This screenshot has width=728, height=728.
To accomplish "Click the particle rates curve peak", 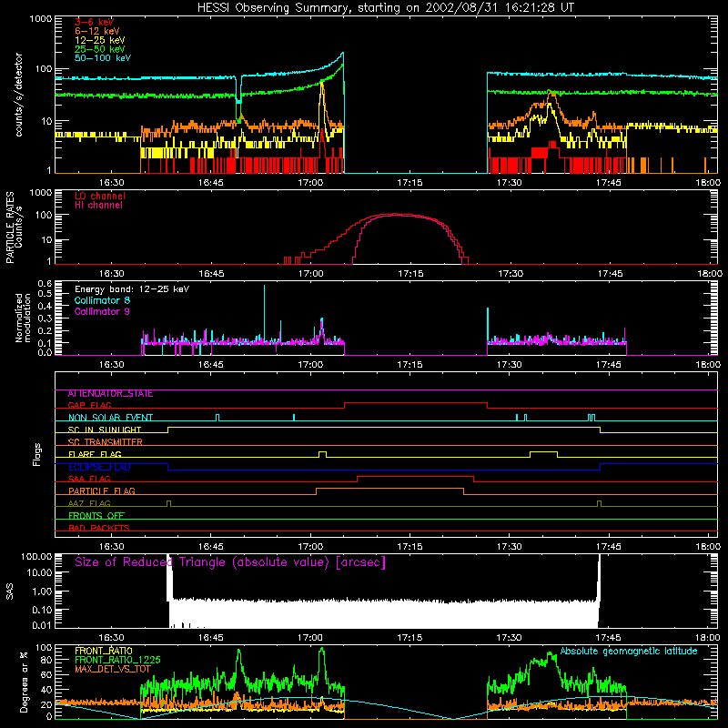I will click(x=395, y=214).
